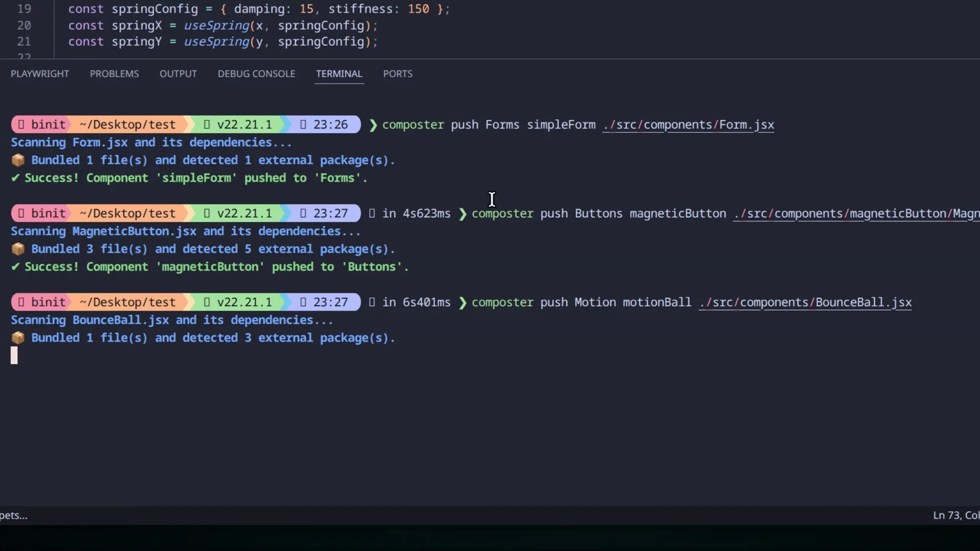The width and height of the screenshot is (980, 551).
Task: Select the OUTPUT panel tab
Action: (178, 74)
